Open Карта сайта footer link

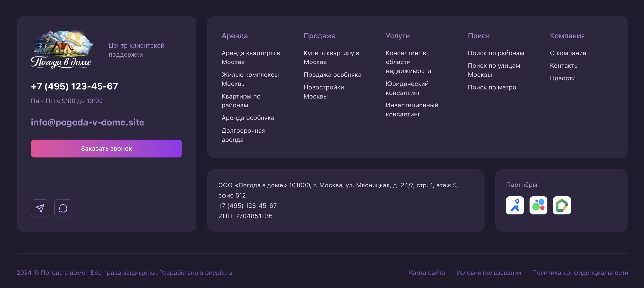(x=427, y=273)
